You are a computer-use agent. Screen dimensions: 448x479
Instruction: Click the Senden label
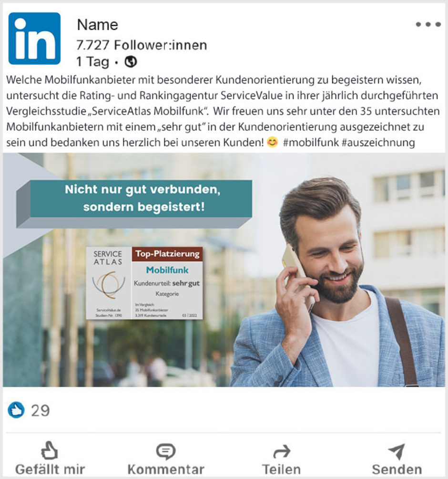pyautogui.click(x=397, y=469)
